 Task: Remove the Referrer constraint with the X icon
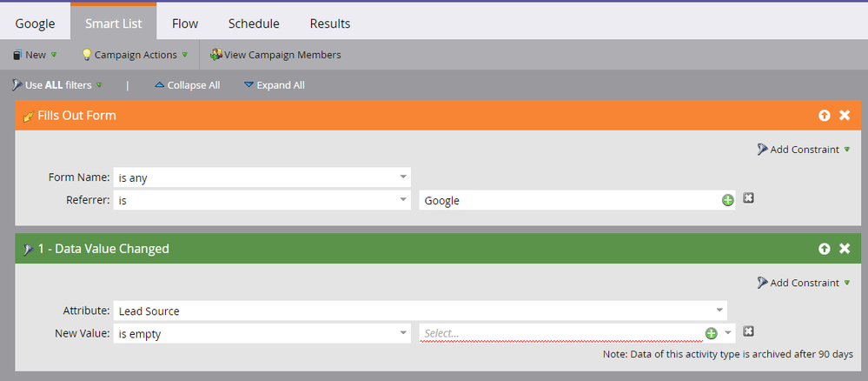coord(748,199)
